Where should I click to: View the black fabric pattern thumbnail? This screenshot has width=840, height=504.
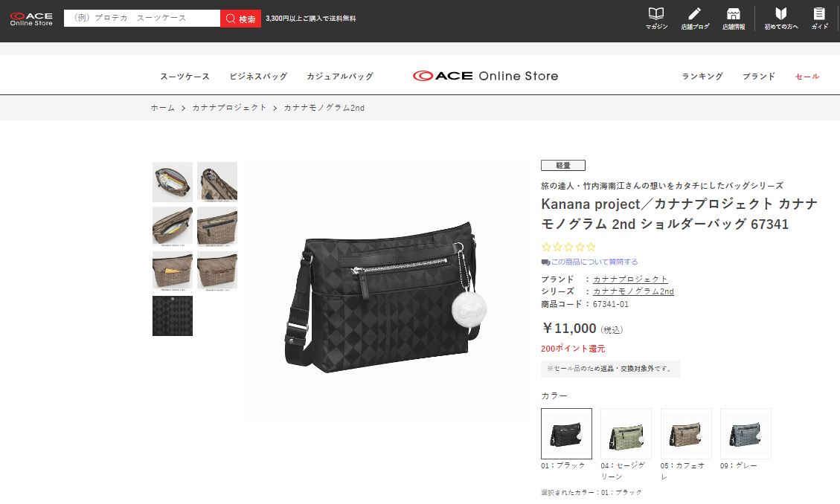(173, 316)
